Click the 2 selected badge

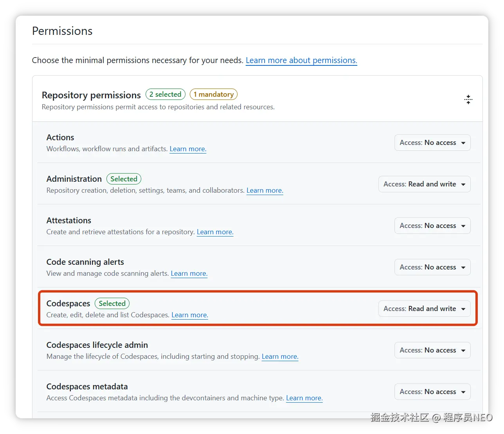pos(165,94)
